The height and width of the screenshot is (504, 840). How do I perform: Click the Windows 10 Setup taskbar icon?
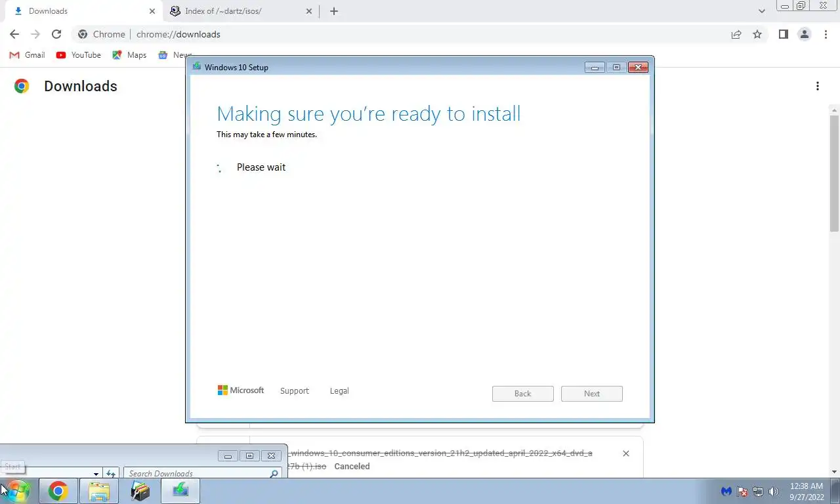[x=180, y=491]
